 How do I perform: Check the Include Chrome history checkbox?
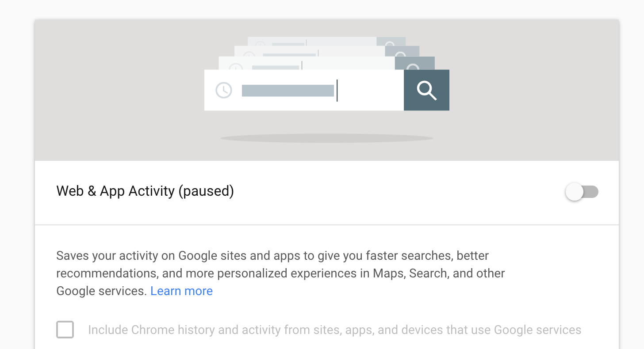coord(65,330)
